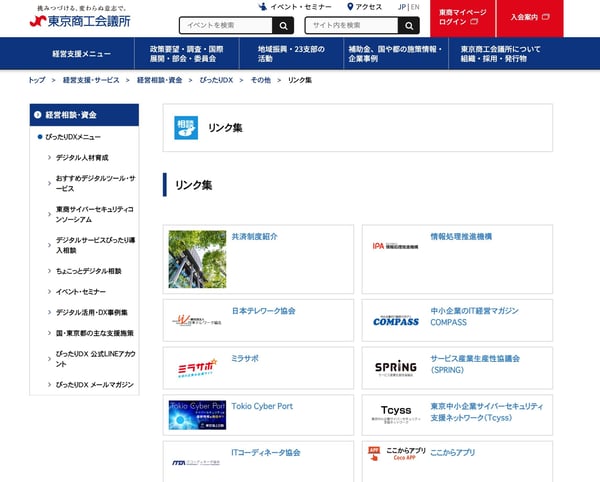Click the その他 breadcrumb link
This screenshot has width=600, height=482.
261,80
